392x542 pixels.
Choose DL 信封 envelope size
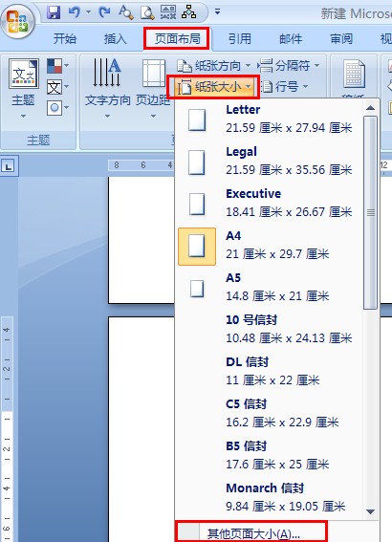[269, 372]
